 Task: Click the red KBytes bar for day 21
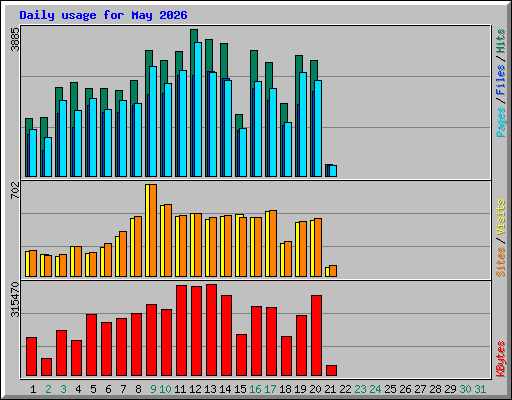click(x=331, y=370)
